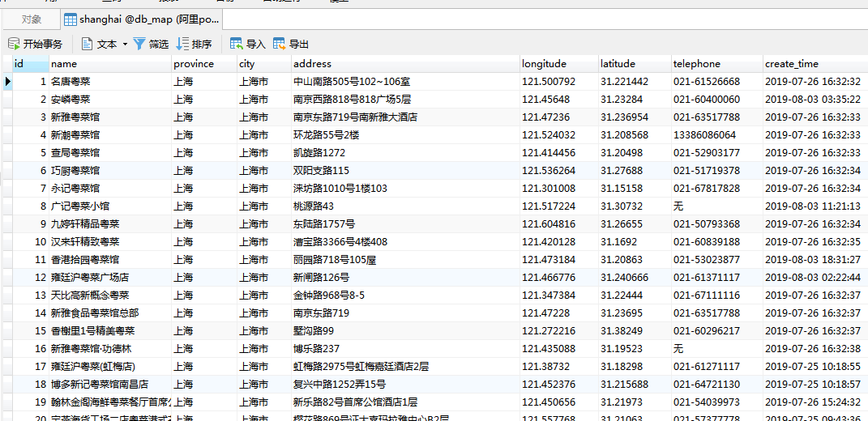The image size is (868, 421).
Task: Click the name column header
Action: (x=110, y=64)
